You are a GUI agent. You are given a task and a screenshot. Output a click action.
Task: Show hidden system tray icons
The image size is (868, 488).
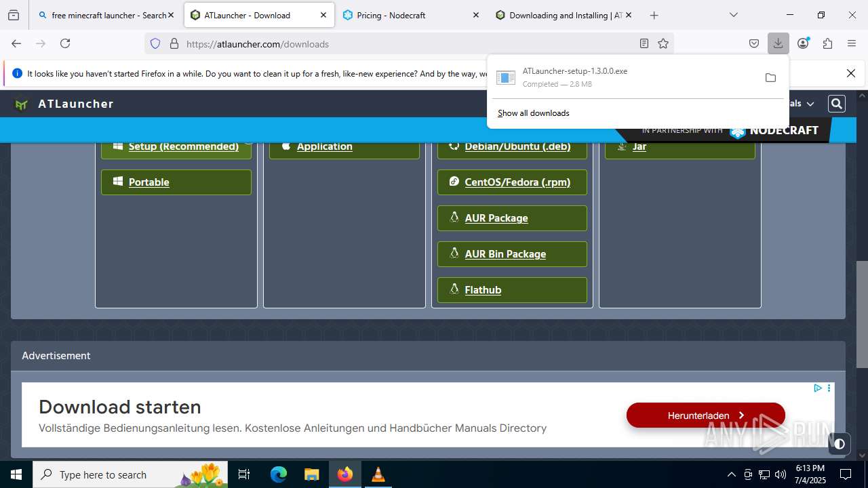point(731,474)
